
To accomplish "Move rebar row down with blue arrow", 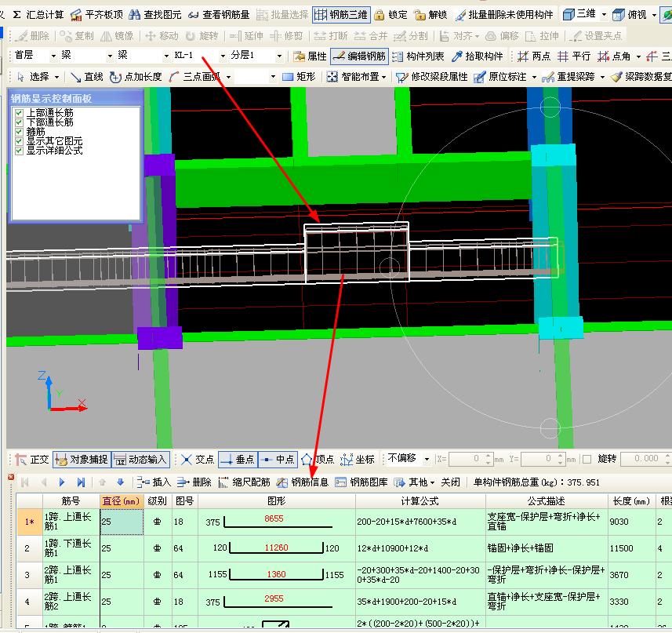I will 121,482.
